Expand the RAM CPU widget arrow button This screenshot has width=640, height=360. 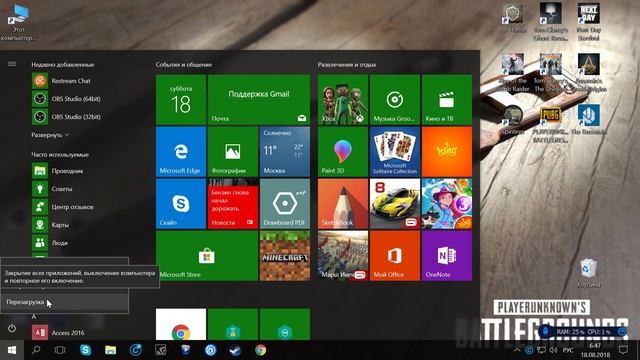[x=622, y=331]
